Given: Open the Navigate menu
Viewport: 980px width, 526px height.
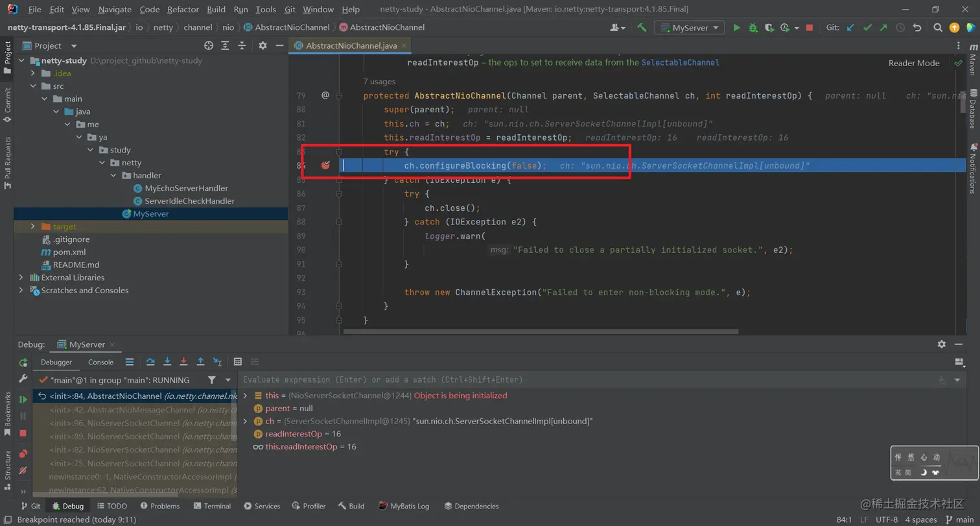Looking at the screenshot, I should pos(115,10).
